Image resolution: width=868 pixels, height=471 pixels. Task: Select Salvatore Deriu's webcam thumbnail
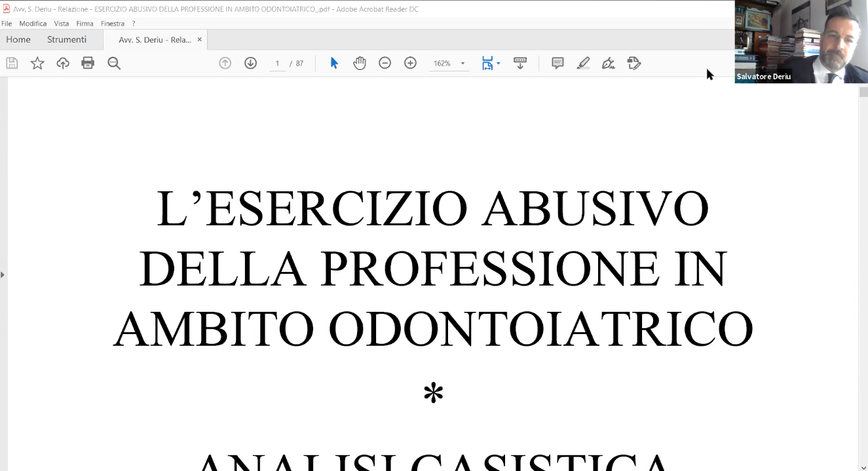tap(801, 41)
